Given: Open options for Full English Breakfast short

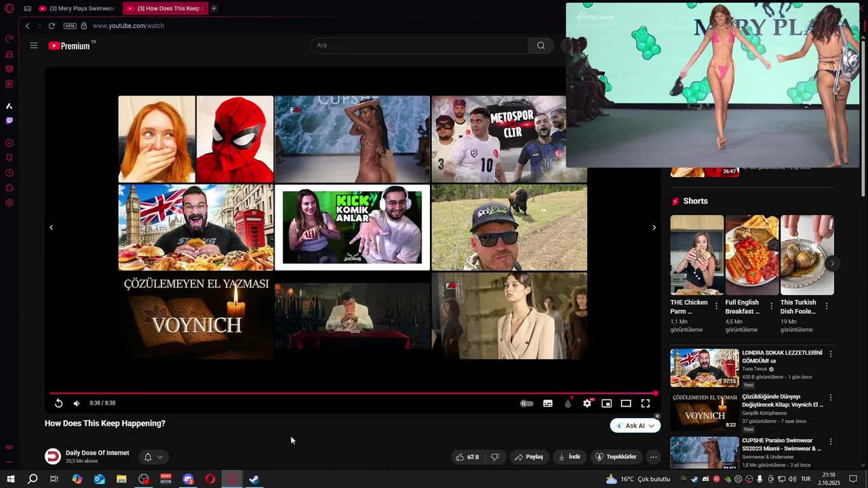Looking at the screenshot, I should tap(771, 306).
